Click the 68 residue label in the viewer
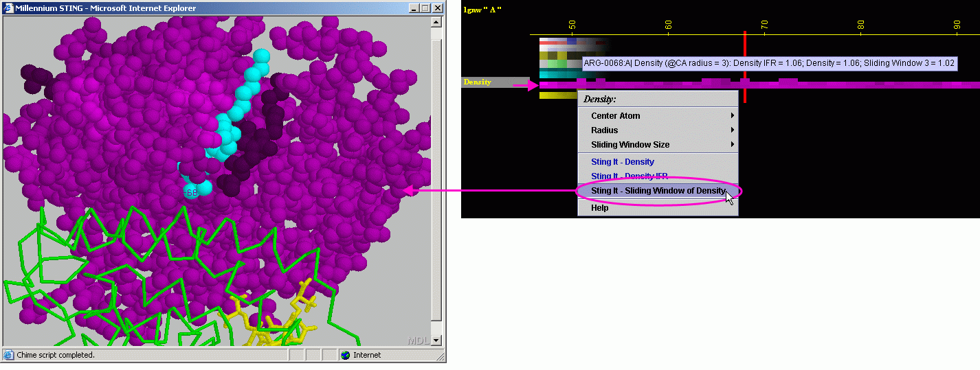 (192, 194)
